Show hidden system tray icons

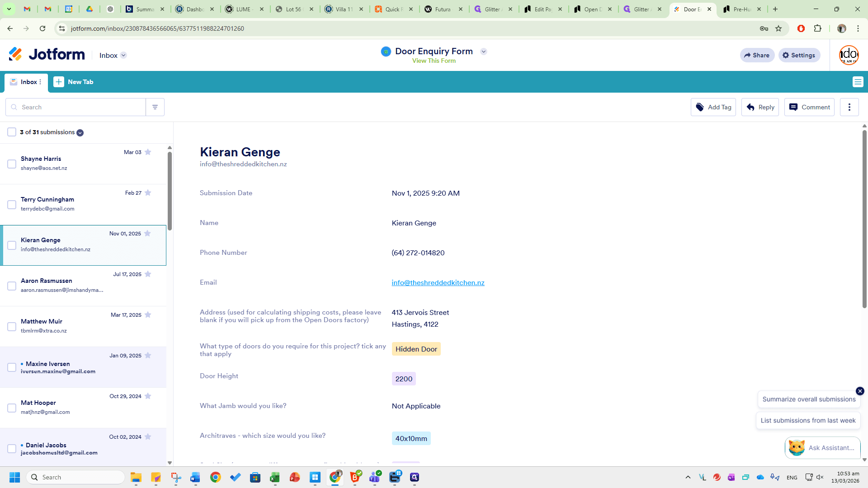point(688,477)
